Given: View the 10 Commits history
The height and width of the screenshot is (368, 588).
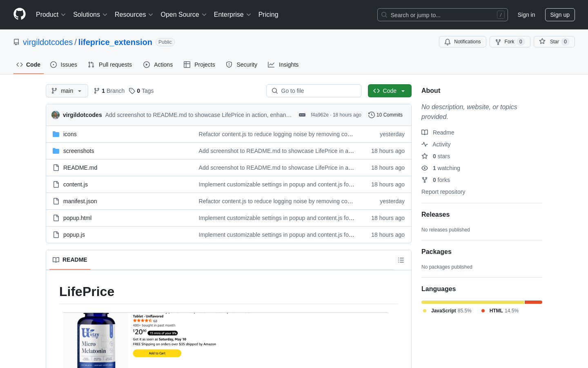Looking at the screenshot, I should coord(385,115).
